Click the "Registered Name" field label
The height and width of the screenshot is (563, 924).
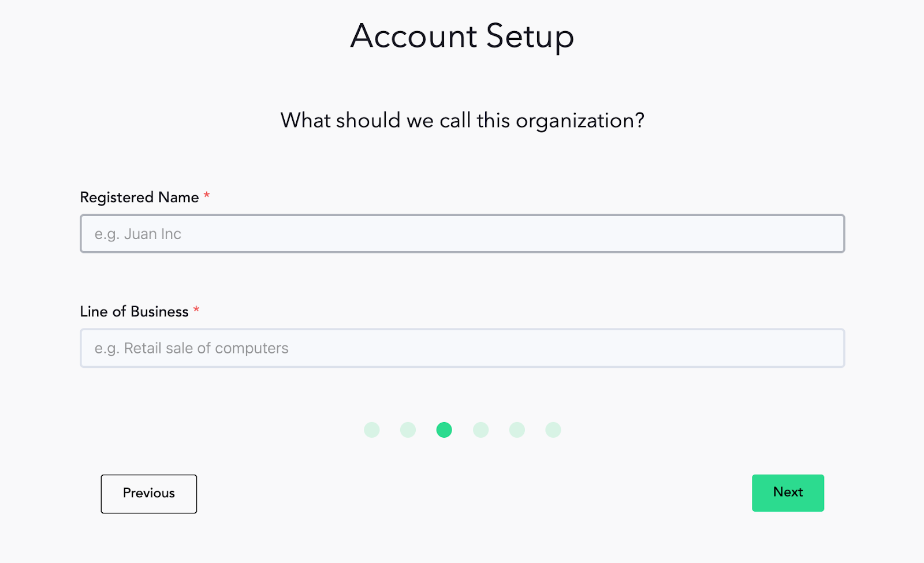139,197
